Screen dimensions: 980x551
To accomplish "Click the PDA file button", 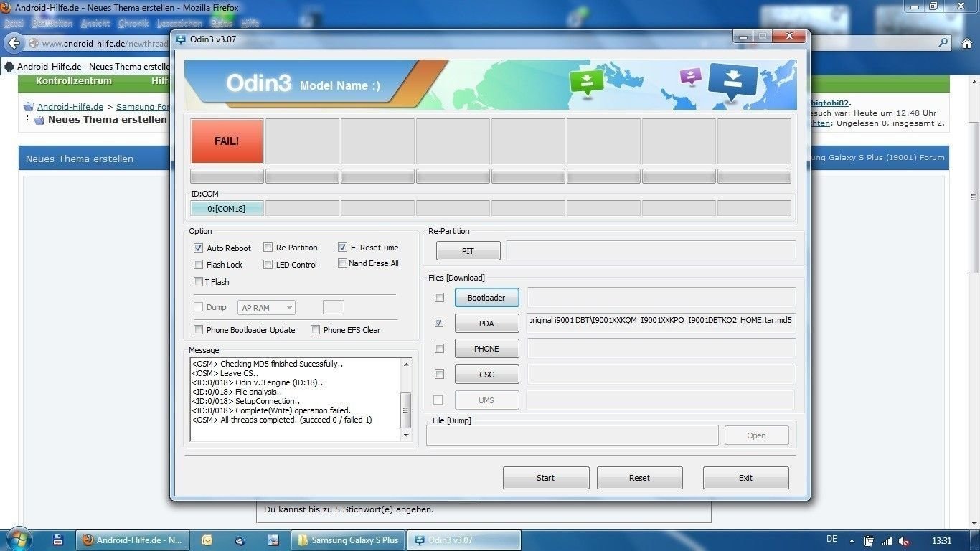I will tap(486, 324).
